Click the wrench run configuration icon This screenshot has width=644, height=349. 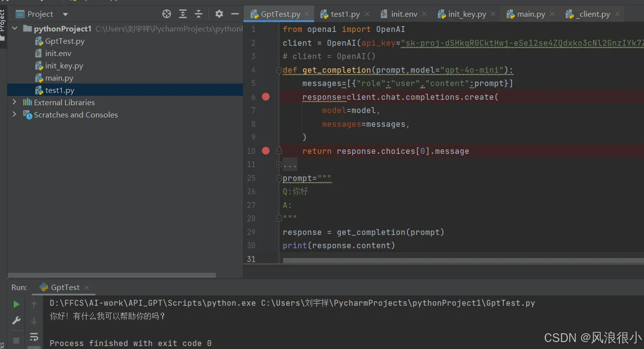pos(16,321)
